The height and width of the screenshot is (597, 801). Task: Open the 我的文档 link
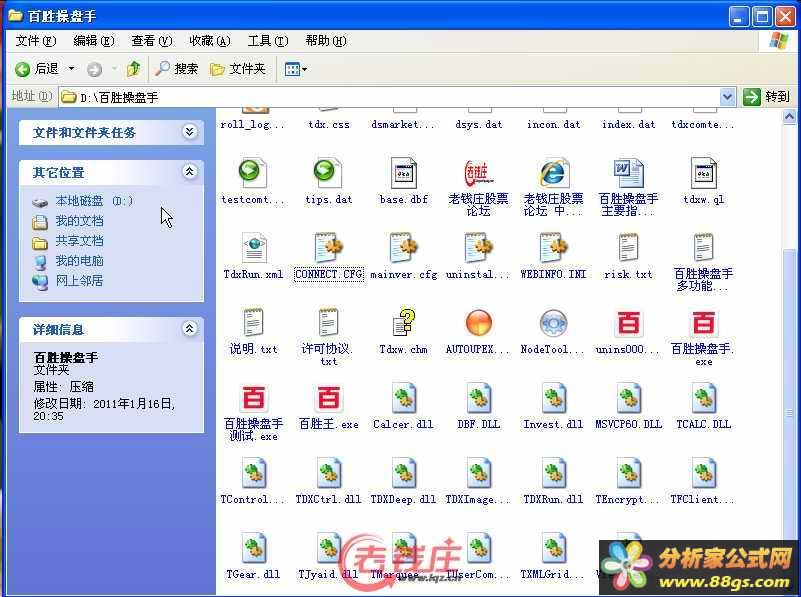pyautogui.click(x=79, y=221)
